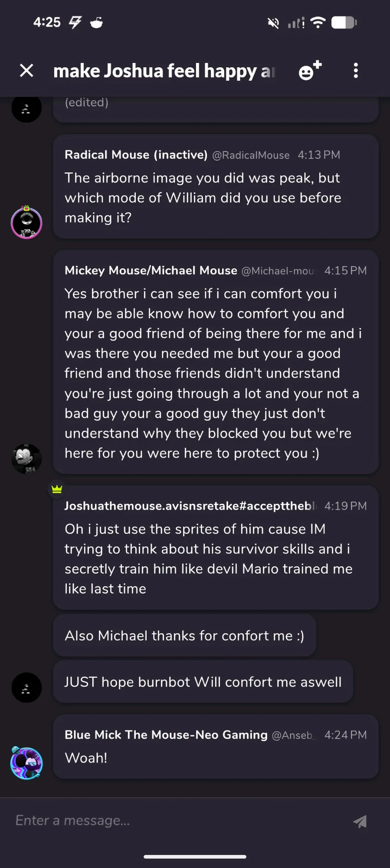The image size is (390, 868).
Task: Tap the chat title 'make Joshua feel happy'
Action: pos(164,71)
